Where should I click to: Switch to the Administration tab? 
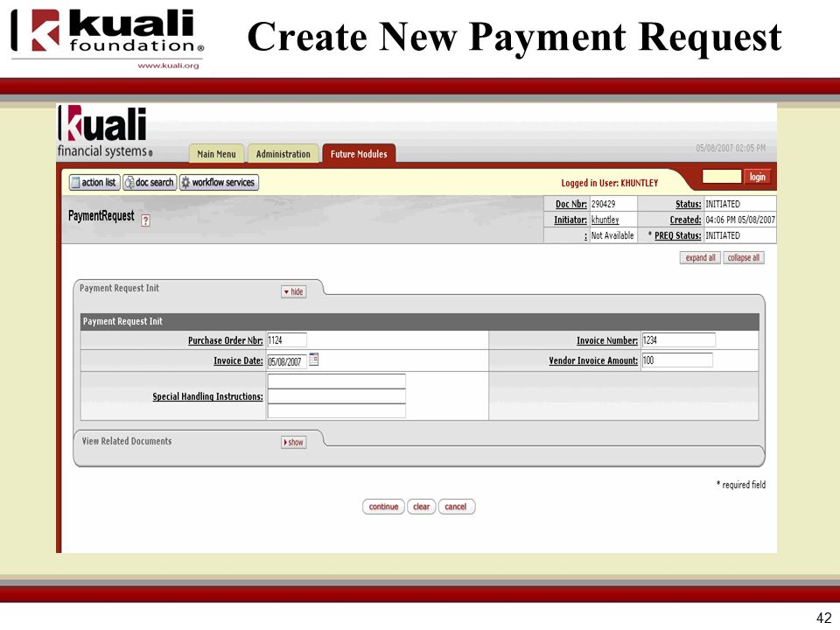[283, 154]
